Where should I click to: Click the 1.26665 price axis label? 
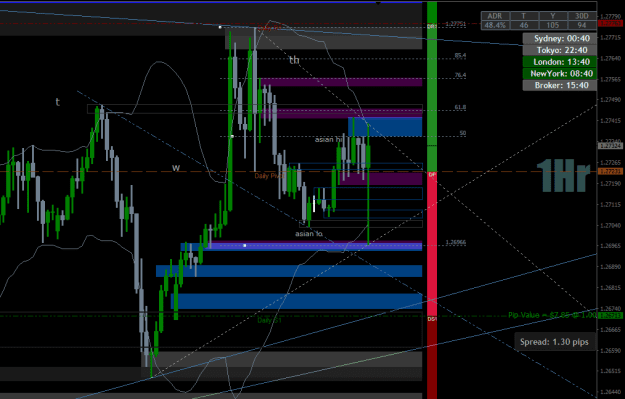611,330
